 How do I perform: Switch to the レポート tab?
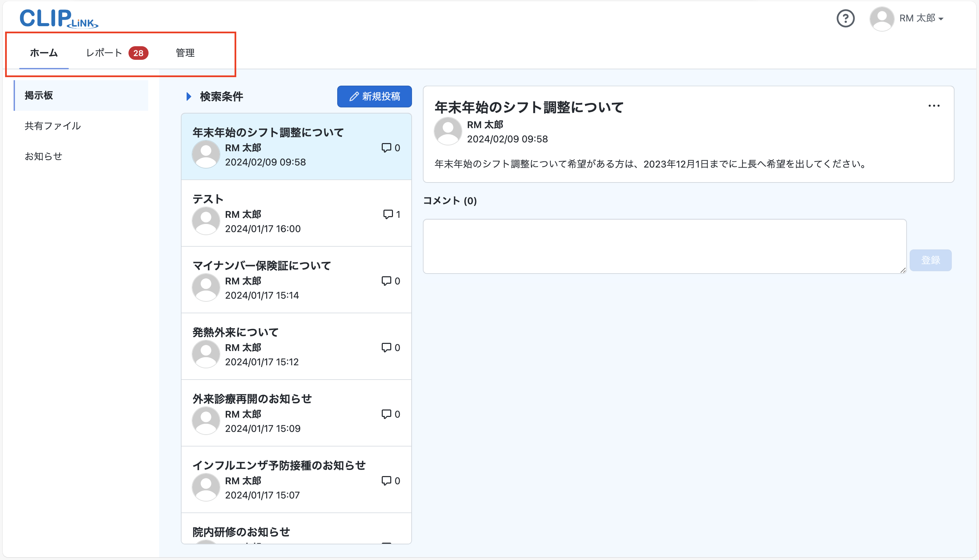click(104, 53)
